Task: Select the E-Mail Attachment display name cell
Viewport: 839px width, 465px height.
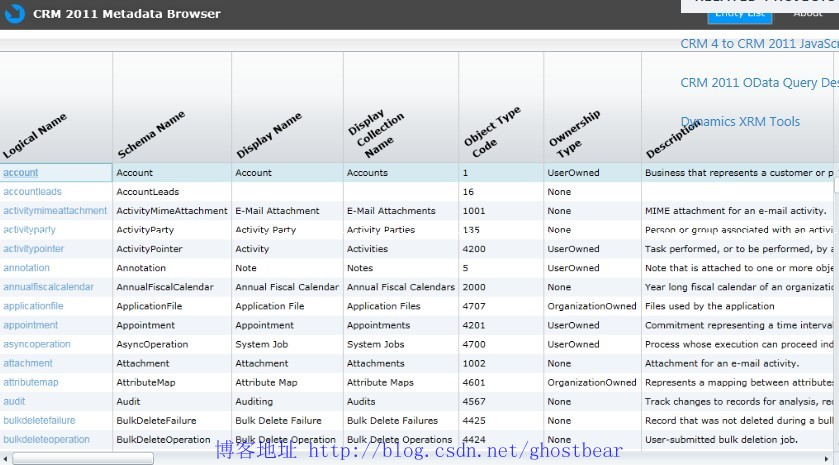Action: 287,211
